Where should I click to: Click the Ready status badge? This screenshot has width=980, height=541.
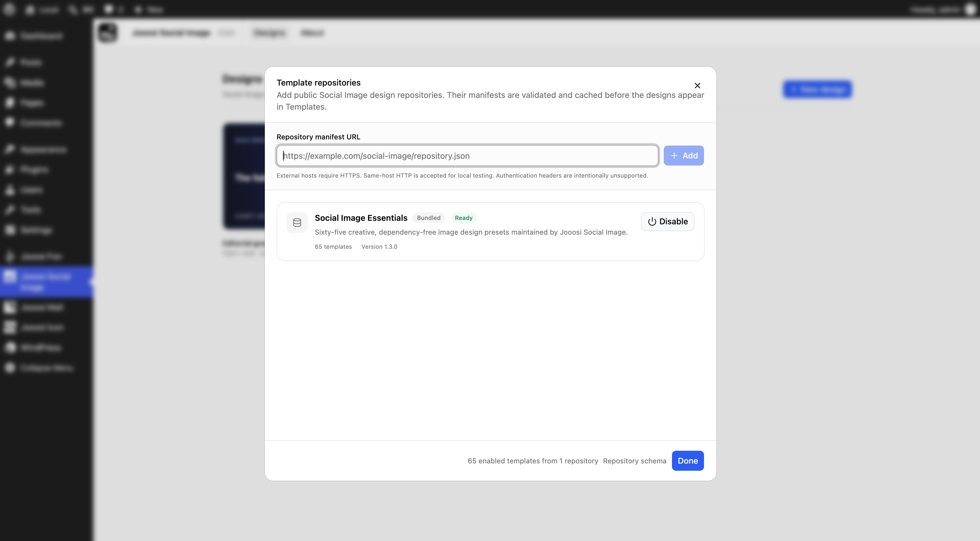464,218
